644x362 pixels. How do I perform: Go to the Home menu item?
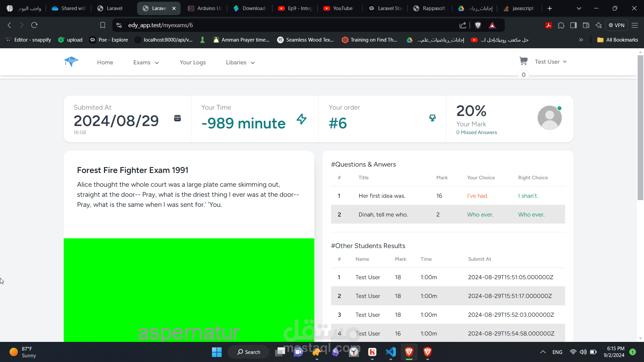pyautogui.click(x=105, y=62)
